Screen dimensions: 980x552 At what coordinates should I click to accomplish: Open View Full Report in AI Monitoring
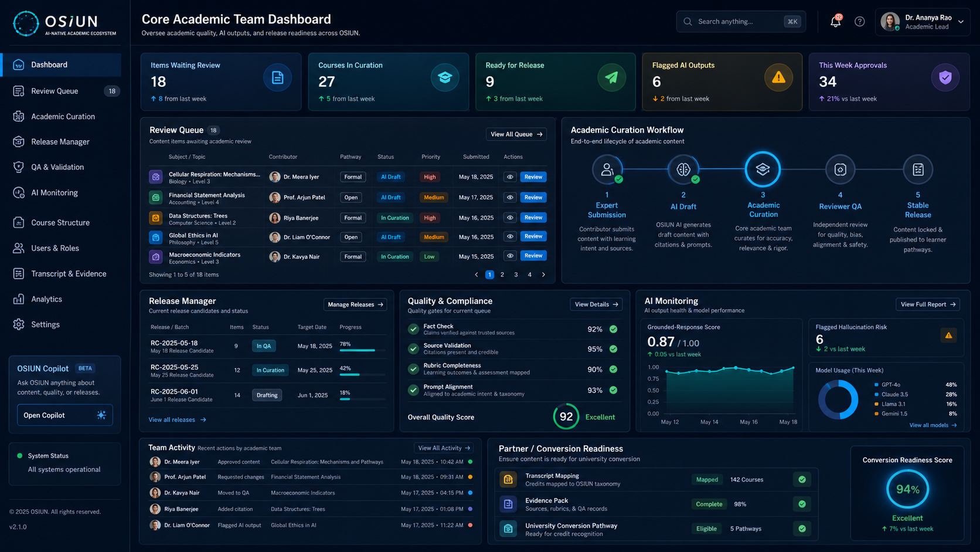tap(928, 304)
